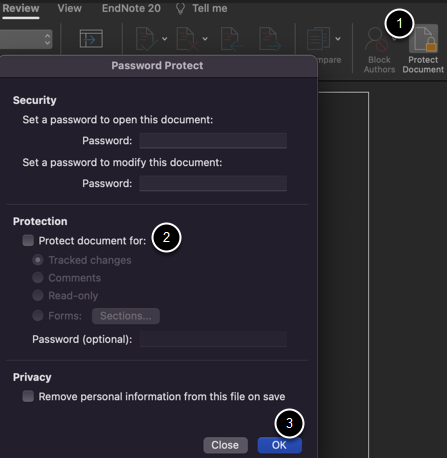Open the markup display combo box stepper
Viewport: 447px width, 458px height.
tap(47, 39)
